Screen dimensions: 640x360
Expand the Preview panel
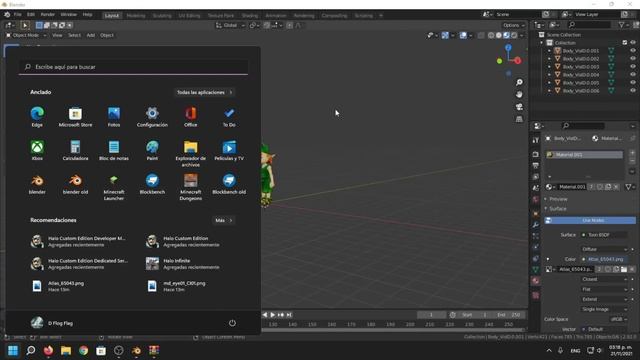[x=558, y=199]
